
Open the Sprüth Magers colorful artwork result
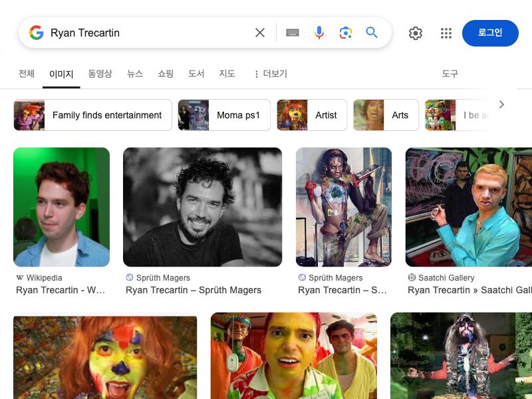(x=344, y=207)
